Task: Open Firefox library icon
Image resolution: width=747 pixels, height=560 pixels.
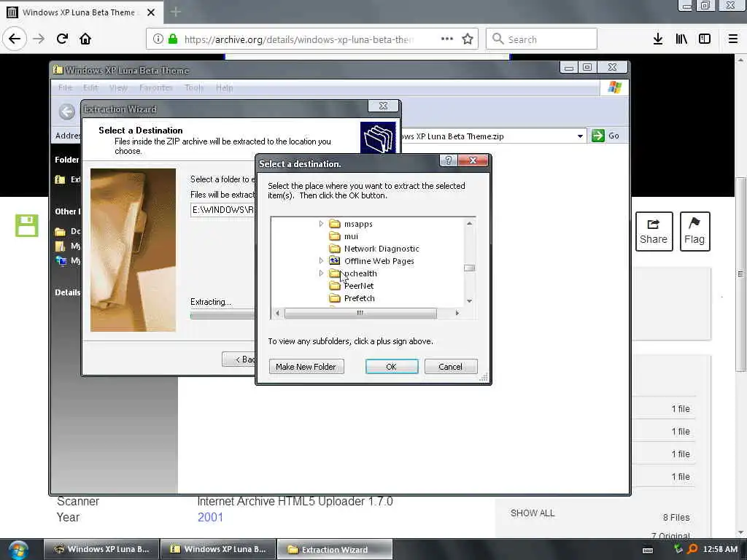Action: point(681,39)
